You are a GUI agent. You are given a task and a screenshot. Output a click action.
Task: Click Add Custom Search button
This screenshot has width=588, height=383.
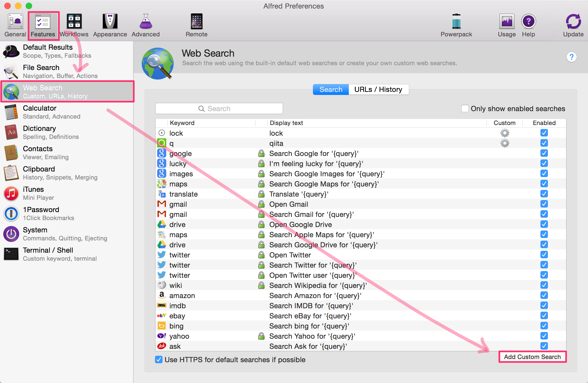point(532,357)
